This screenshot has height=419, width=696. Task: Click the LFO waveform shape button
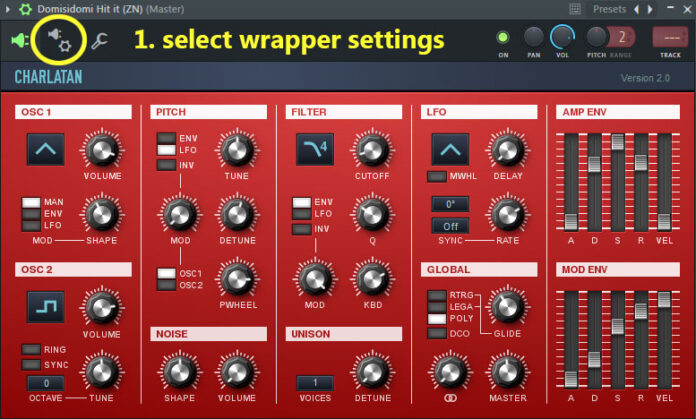(450, 150)
